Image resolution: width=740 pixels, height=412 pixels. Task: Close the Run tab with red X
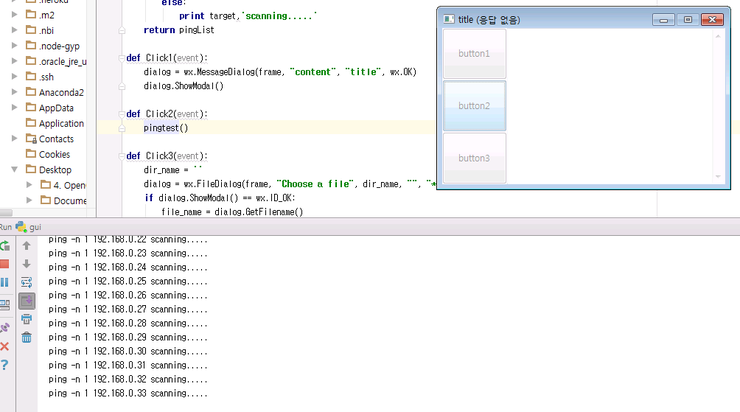[x=5, y=346]
